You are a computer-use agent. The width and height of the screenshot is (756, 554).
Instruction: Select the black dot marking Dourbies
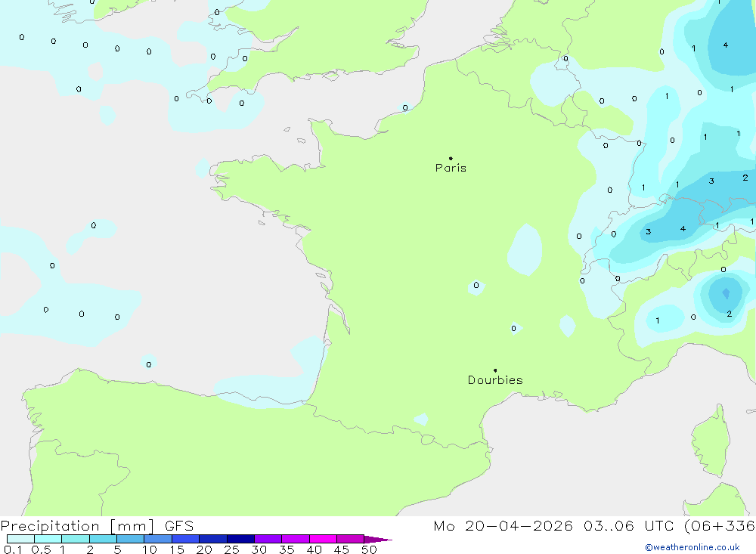[495, 370]
